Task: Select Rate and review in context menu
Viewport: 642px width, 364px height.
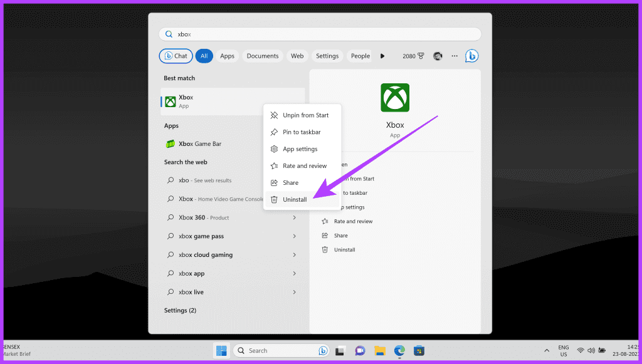Action: [x=302, y=165]
